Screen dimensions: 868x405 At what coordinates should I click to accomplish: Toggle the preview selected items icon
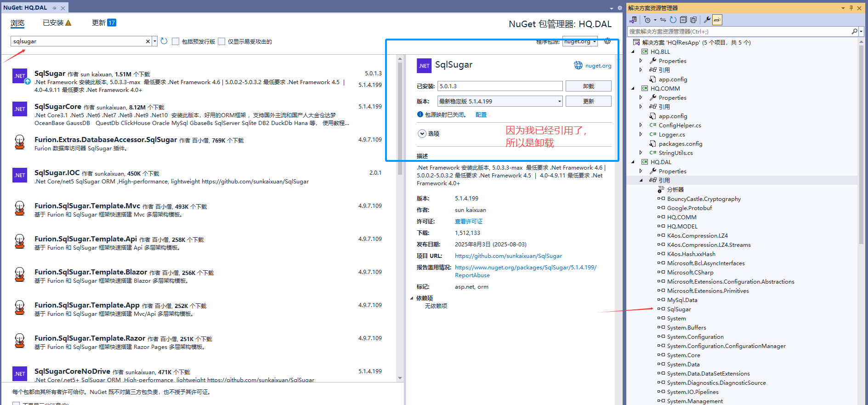tap(717, 20)
